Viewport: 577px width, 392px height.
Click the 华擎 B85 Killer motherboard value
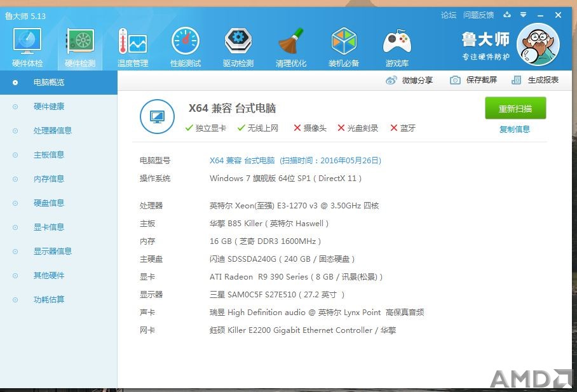tap(269, 224)
